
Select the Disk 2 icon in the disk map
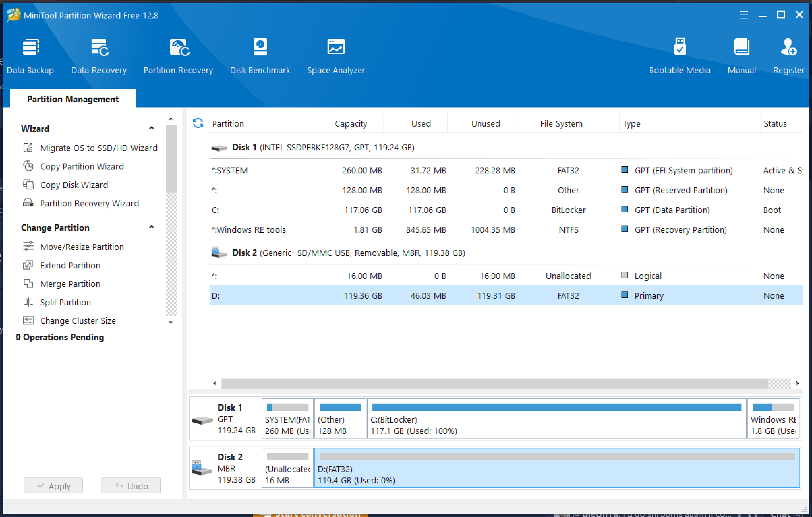202,468
